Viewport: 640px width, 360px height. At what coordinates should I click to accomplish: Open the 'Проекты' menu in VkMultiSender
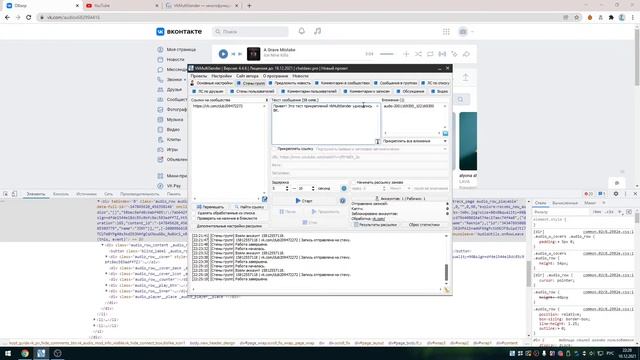199,76
